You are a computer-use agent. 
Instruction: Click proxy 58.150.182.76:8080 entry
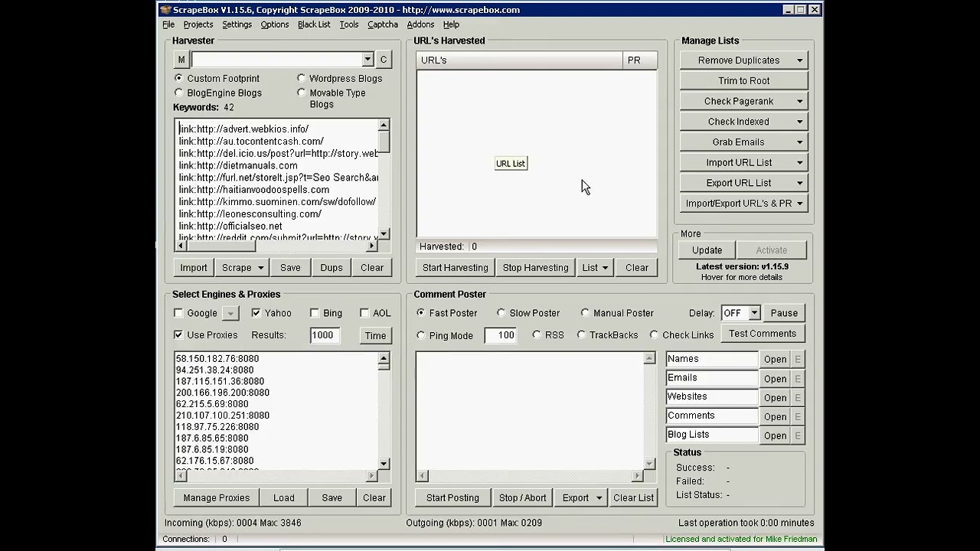click(x=217, y=358)
